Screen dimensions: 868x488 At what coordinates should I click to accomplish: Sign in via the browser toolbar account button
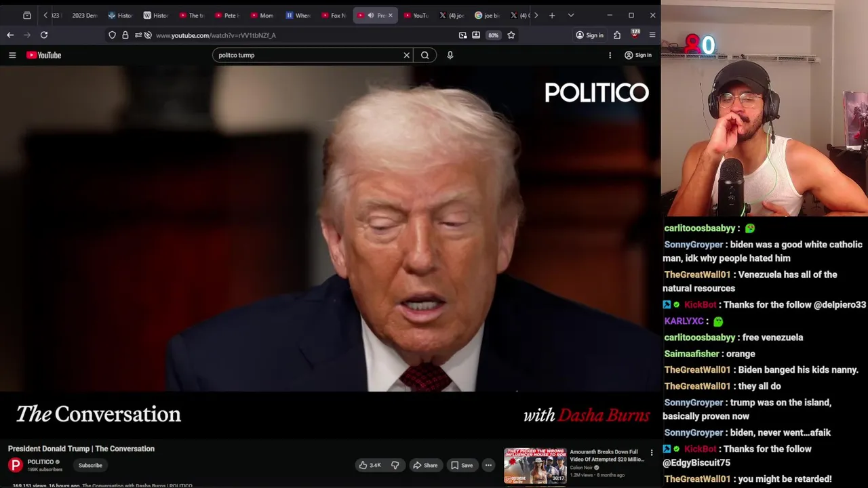click(x=589, y=35)
